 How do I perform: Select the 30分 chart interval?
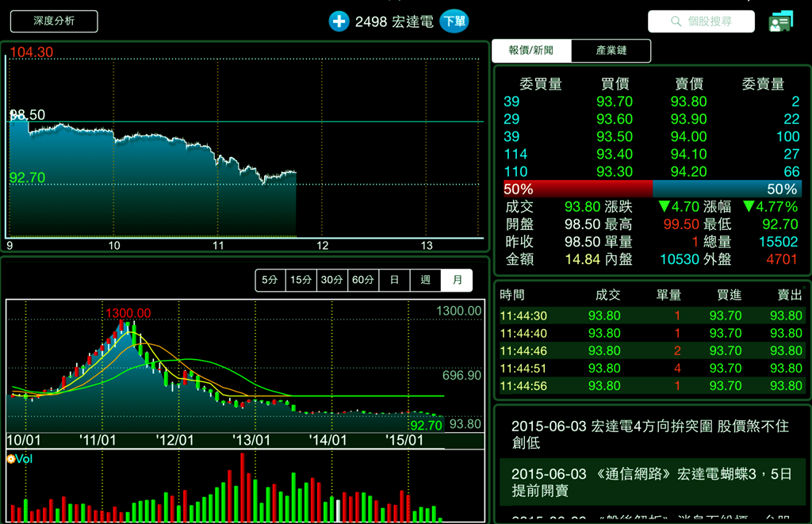[x=332, y=281]
